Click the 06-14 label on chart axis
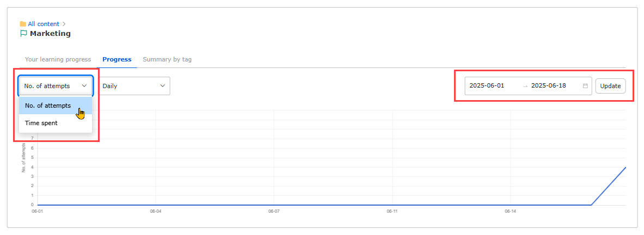This screenshot has width=644, height=235. point(510,211)
